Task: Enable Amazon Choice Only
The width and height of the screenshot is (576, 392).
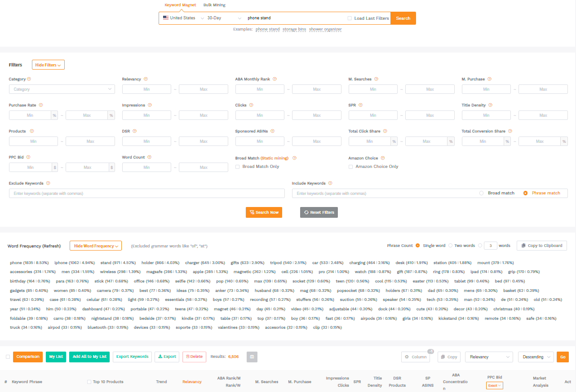Action: (x=350, y=167)
